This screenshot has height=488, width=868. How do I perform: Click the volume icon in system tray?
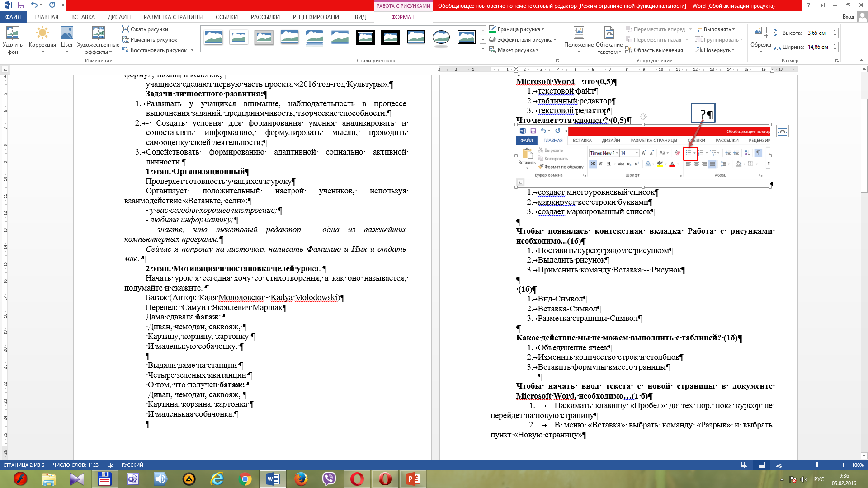click(x=804, y=479)
